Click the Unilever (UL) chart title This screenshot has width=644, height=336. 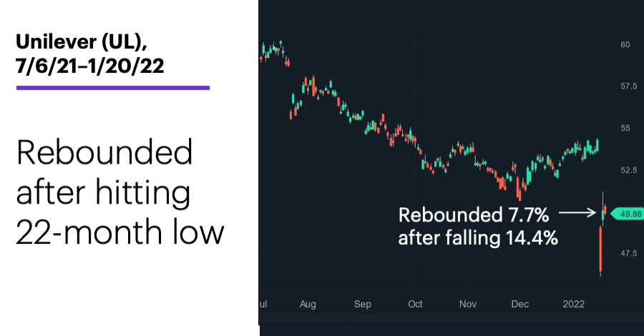(82, 41)
